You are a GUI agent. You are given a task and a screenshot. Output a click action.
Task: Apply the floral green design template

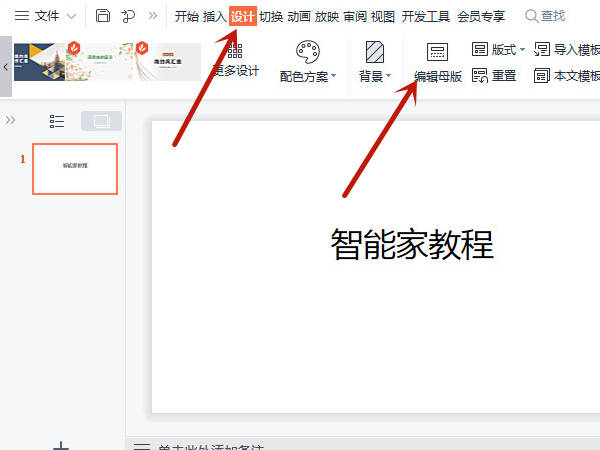99,62
